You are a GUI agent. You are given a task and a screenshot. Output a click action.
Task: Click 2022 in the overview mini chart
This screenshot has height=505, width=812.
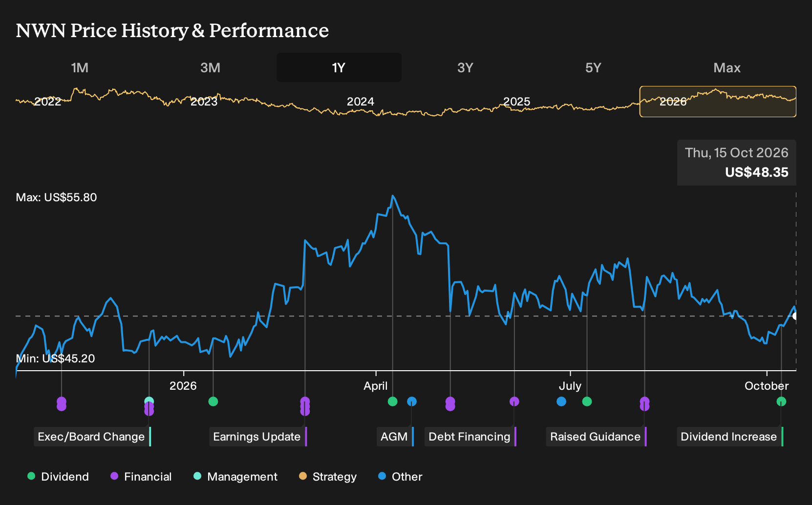(48, 102)
